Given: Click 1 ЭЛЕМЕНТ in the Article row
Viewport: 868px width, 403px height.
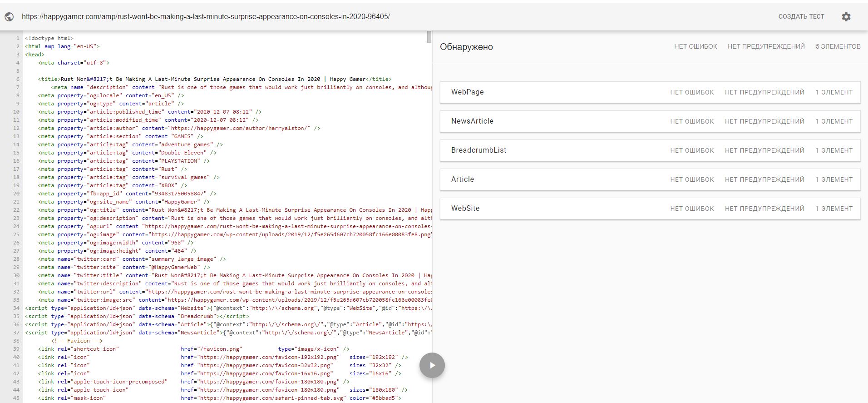Looking at the screenshot, I should (834, 179).
